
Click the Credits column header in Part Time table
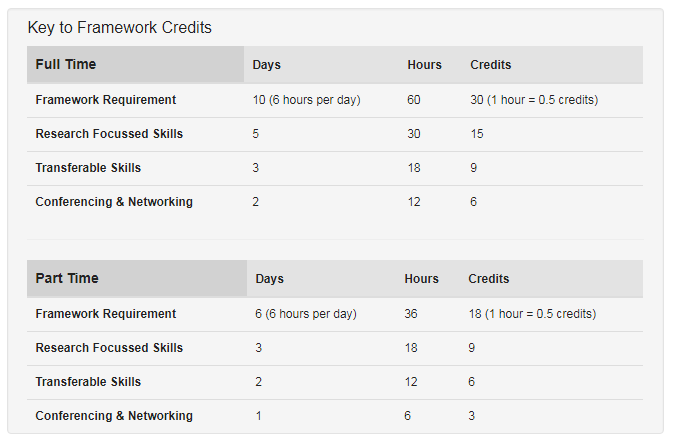488,279
